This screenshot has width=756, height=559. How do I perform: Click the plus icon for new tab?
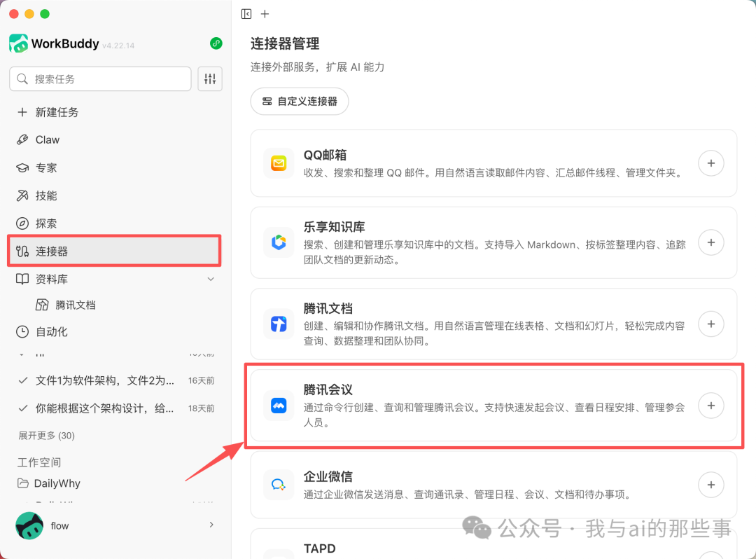(265, 14)
